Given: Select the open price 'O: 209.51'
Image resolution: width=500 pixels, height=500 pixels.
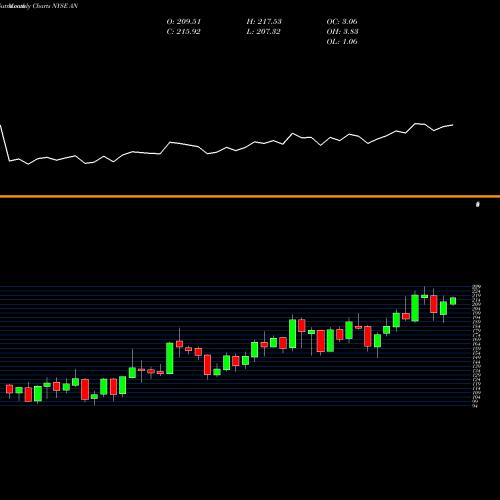Looking at the screenshot, I should 184,22.
